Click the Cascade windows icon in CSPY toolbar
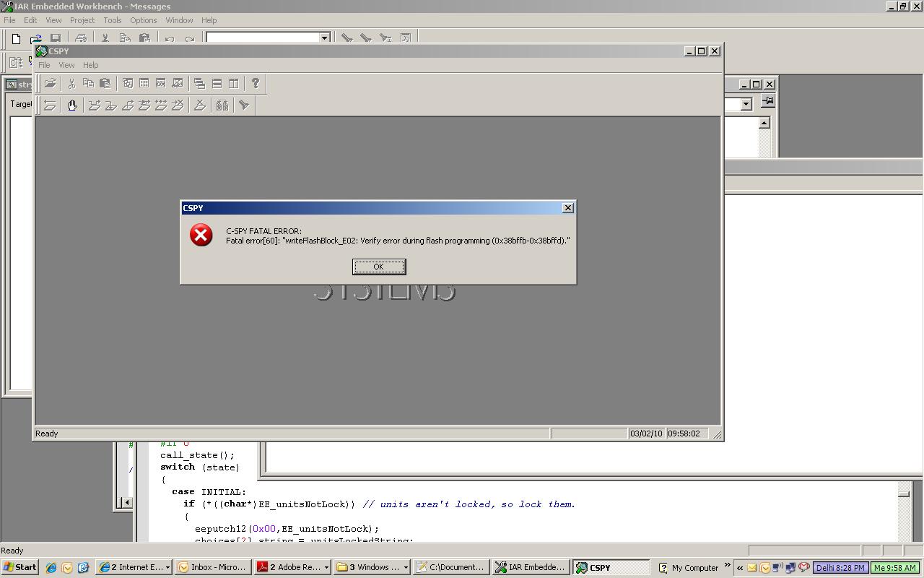This screenshot has width=924, height=578. click(x=199, y=84)
